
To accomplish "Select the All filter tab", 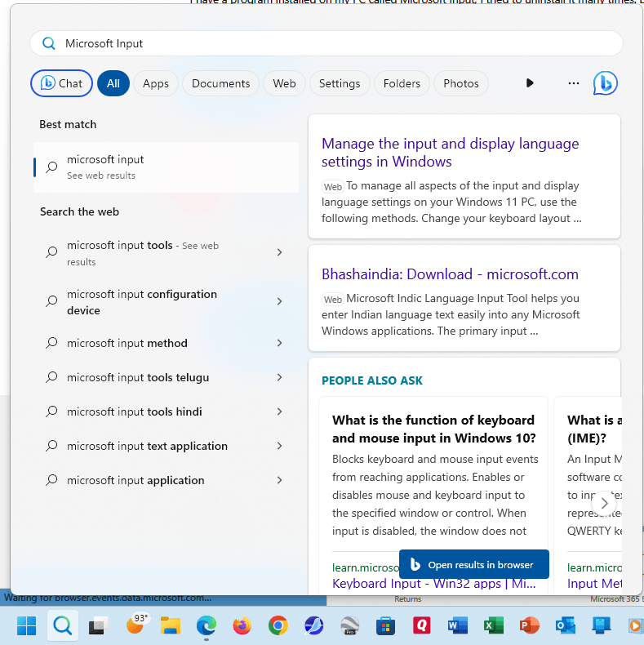I will tap(113, 83).
